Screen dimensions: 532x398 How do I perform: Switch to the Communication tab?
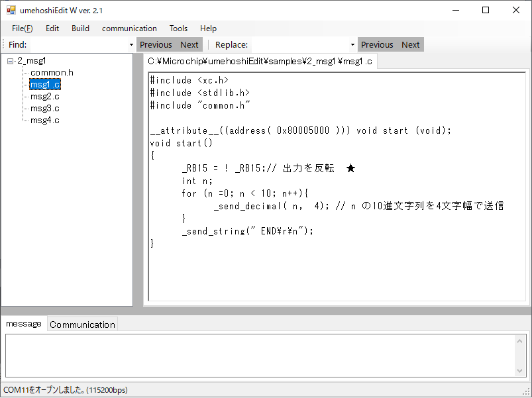pyautogui.click(x=82, y=324)
